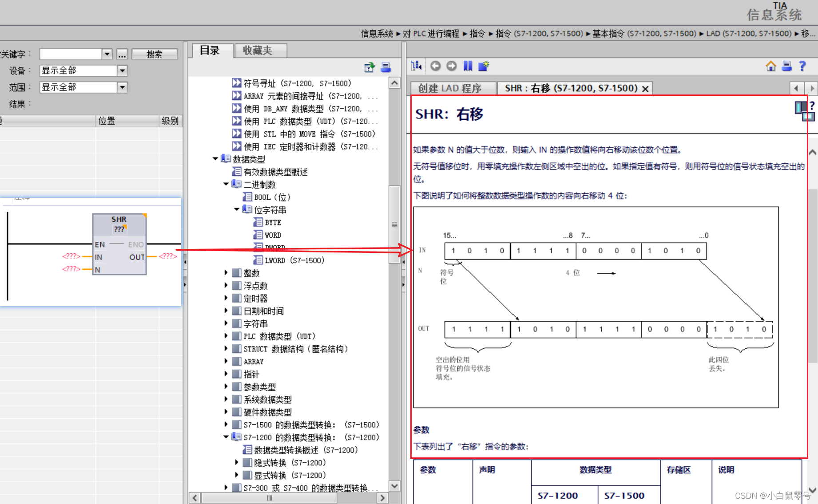Open the 设备 filter dropdown
818x504 pixels.
[x=123, y=70]
